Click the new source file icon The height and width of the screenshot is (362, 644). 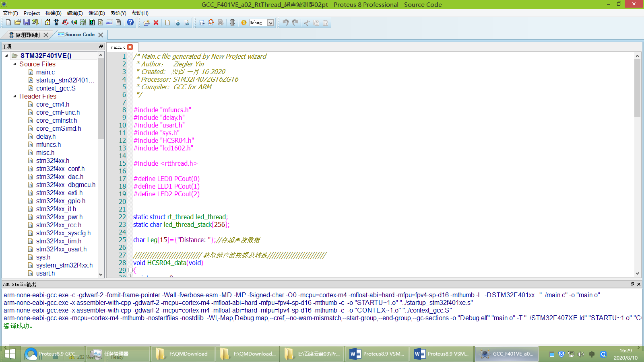[168, 23]
